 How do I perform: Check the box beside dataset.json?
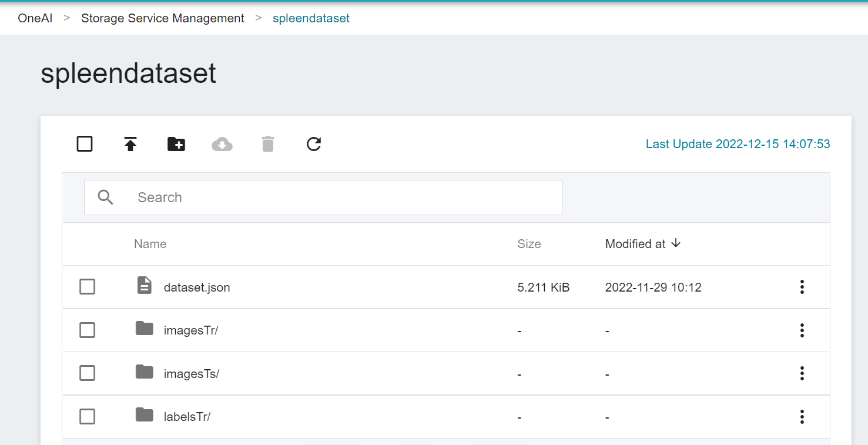(x=88, y=287)
